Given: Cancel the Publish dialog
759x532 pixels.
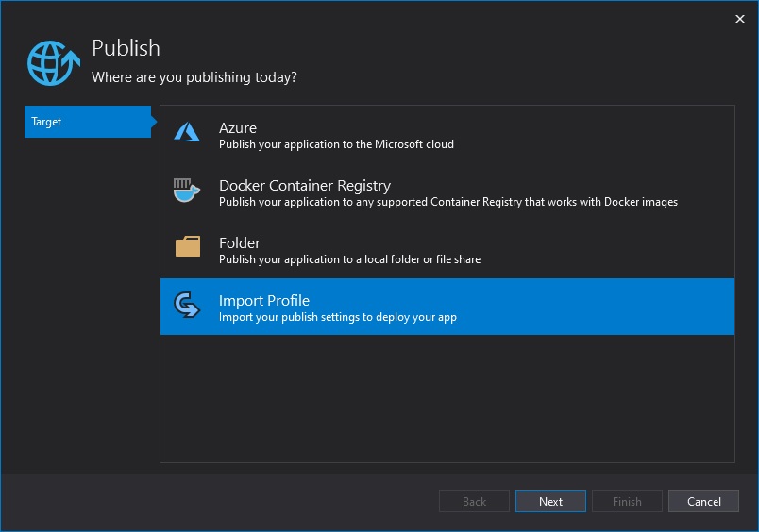Looking at the screenshot, I should click(x=704, y=502).
